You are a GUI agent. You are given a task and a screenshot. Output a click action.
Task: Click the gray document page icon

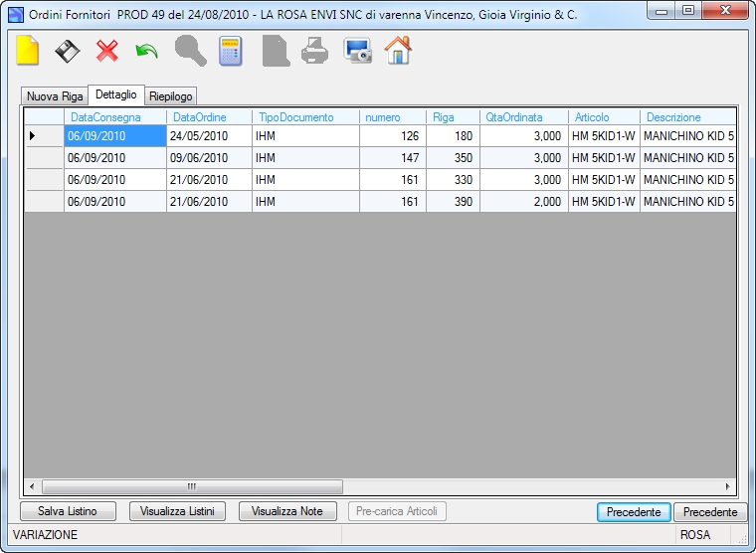coord(276,51)
